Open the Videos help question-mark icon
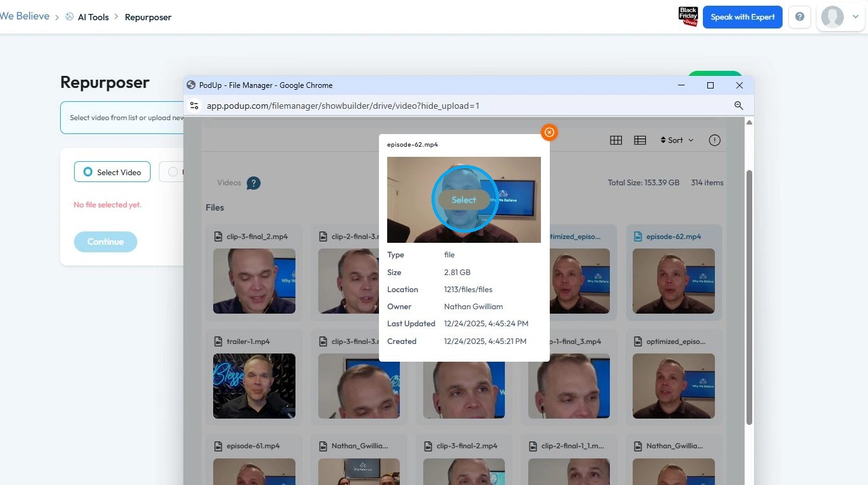This screenshot has width=868, height=485. [x=254, y=183]
